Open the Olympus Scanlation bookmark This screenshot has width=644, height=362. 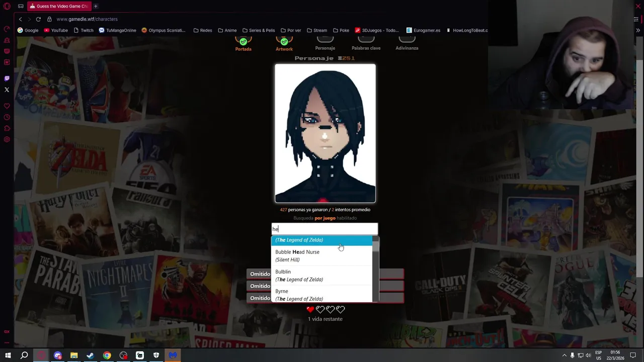pos(164,30)
